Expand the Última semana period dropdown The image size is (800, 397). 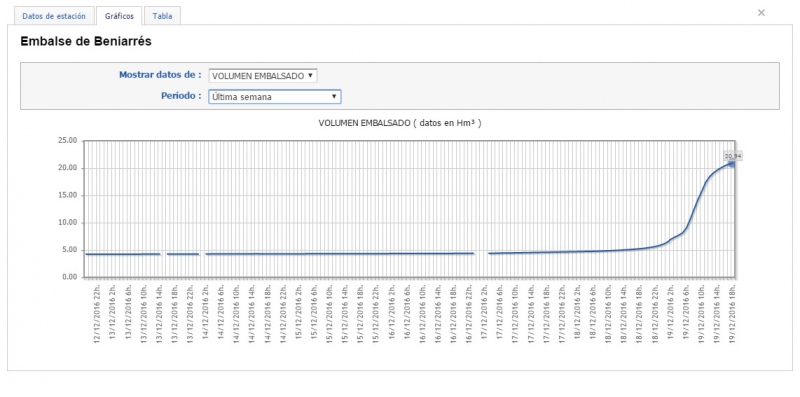click(x=274, y=96)
